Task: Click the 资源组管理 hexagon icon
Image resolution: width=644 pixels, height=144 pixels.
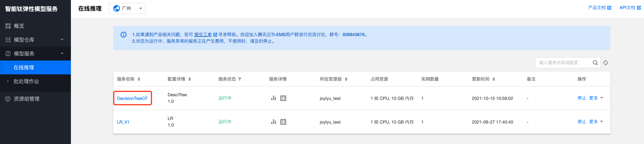Action: (8, 99)
